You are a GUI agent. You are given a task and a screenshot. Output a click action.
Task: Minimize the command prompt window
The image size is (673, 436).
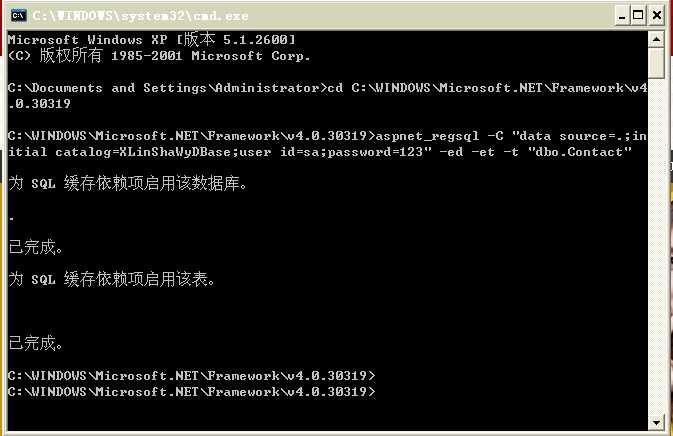point(622,16)
